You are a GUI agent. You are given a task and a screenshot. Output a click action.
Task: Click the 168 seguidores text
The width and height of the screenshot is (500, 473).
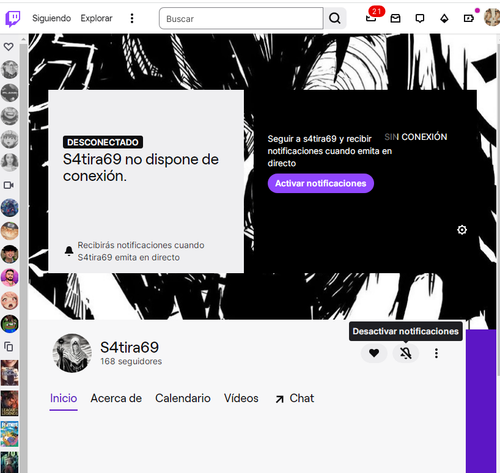click(131, 361)
